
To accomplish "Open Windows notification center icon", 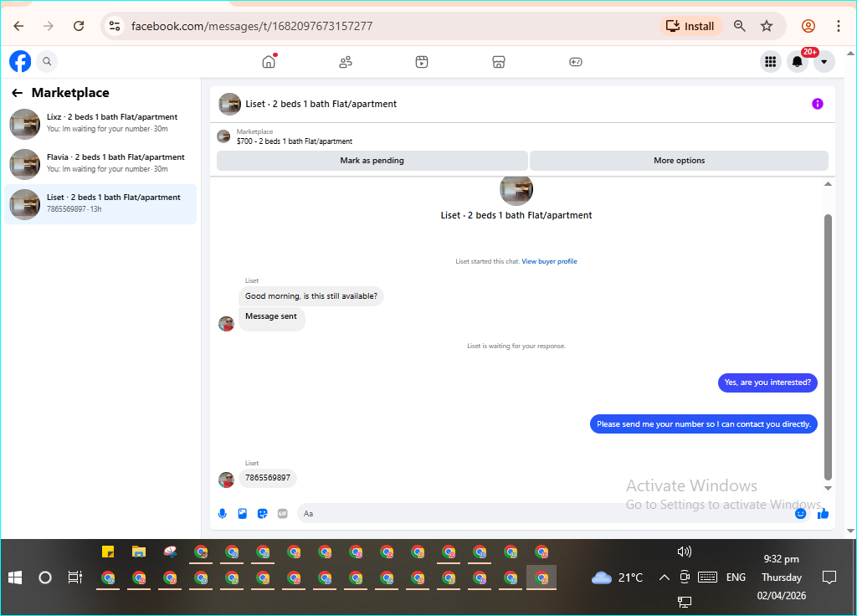I will 829,577.
